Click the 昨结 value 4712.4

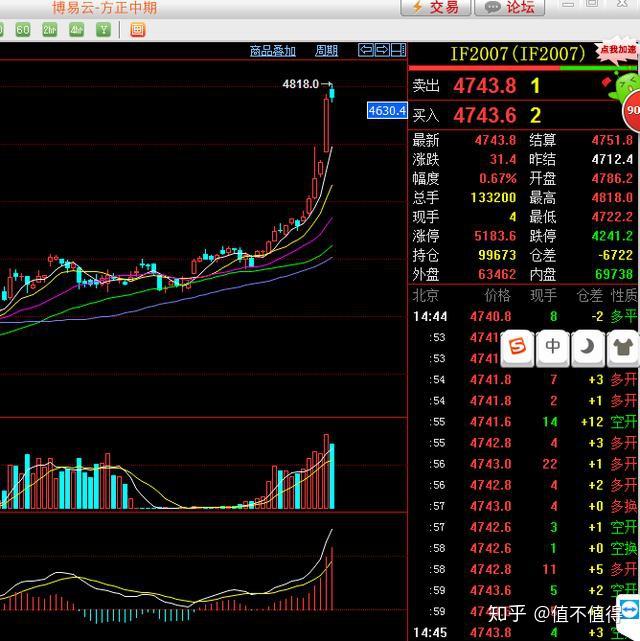(612, 159)
